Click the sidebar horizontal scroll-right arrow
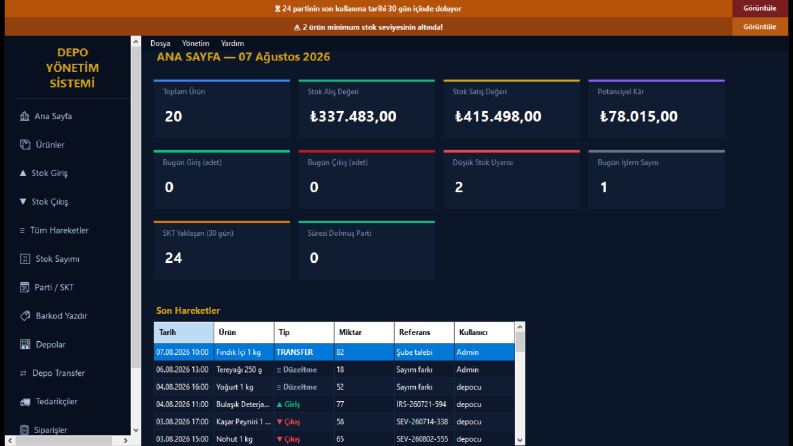Viewport: 793px width, 446px height. click(x=126, y=440)
